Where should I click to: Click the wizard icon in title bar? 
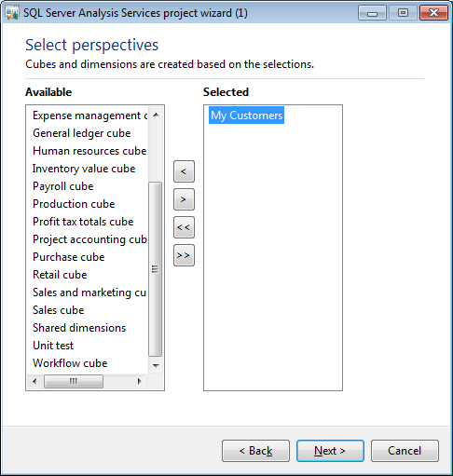pos(12,13)
